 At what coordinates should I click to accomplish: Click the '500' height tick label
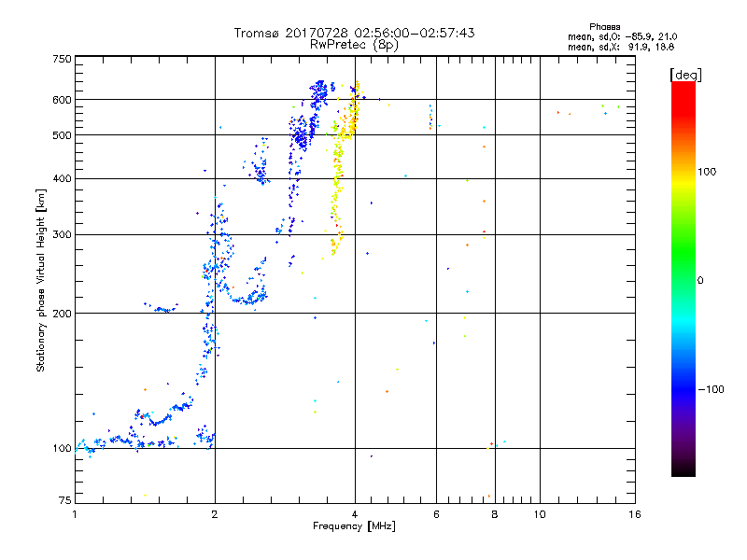point(62,135)
